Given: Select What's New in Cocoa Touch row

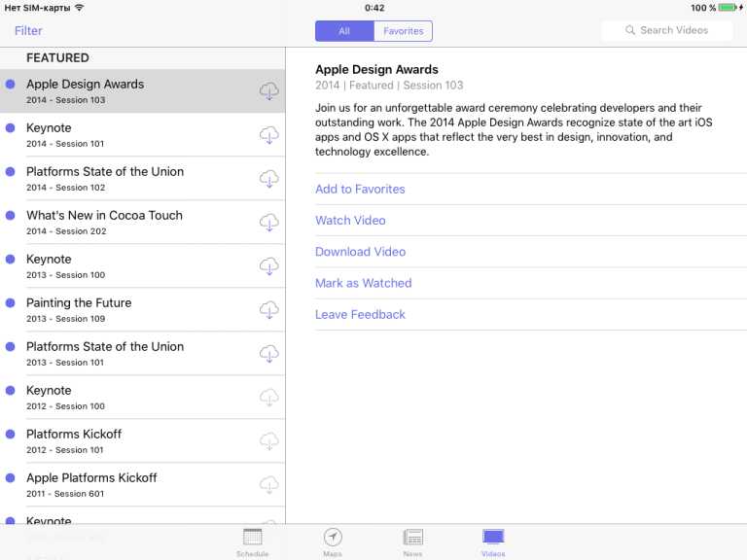Looking at the screenshot, I should 142,223.
